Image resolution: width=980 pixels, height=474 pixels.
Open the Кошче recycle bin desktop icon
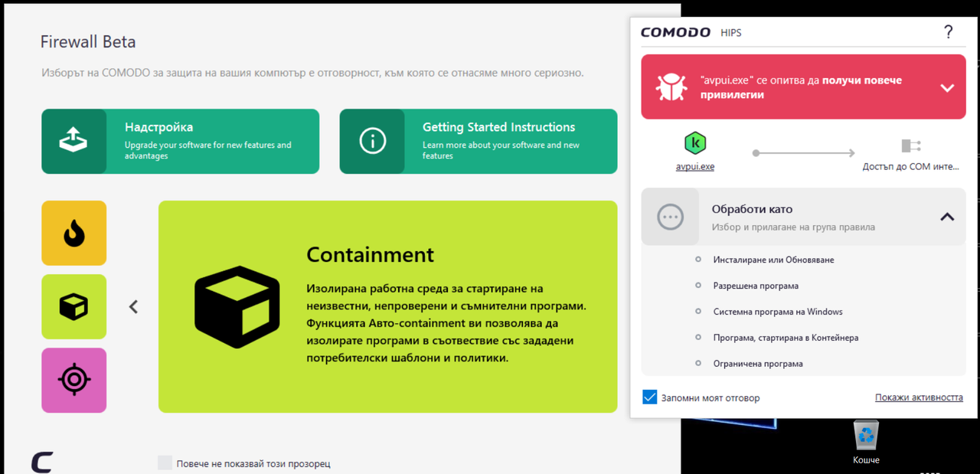(866, 443)
